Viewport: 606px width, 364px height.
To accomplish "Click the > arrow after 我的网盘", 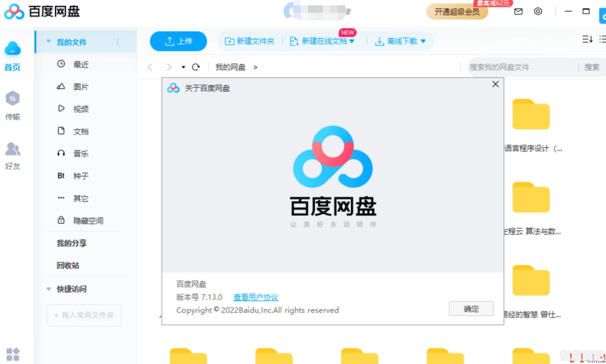I will click(255, 67).
